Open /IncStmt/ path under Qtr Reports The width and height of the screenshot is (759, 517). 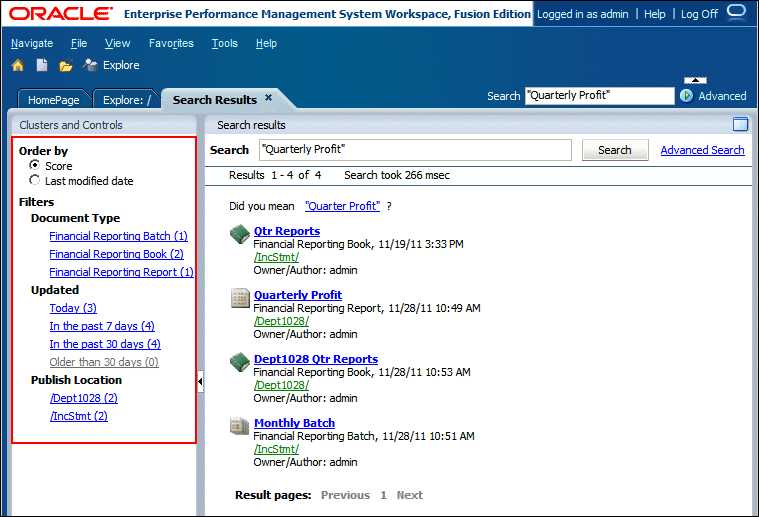coord(276,257)
